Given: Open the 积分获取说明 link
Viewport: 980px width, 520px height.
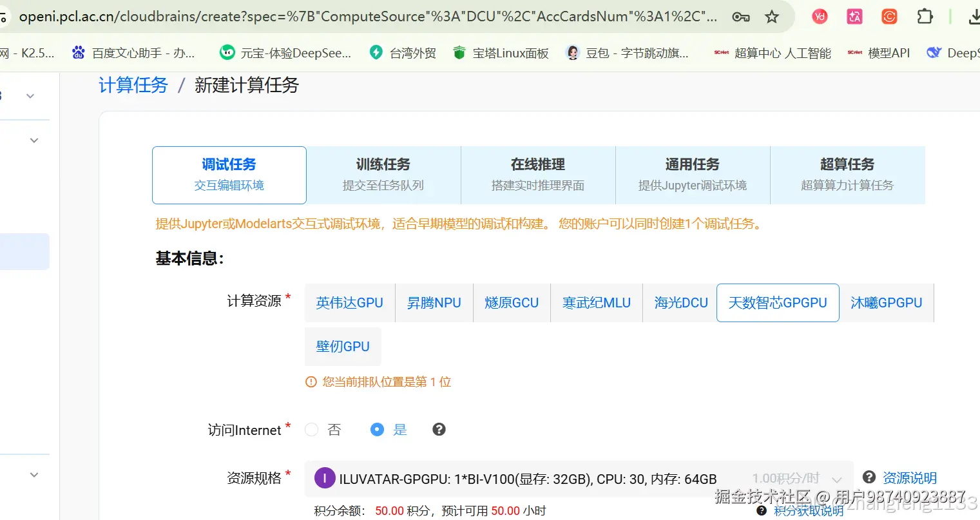Looking at the screenshot, I should (809, 511).
